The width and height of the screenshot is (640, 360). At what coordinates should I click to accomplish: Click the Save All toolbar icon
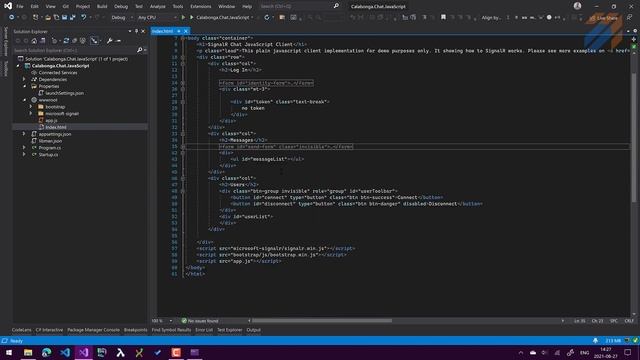[72, 18]
